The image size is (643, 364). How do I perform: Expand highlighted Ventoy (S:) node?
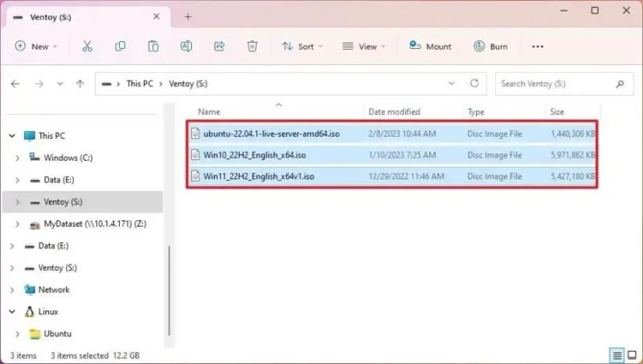(17, 202)
